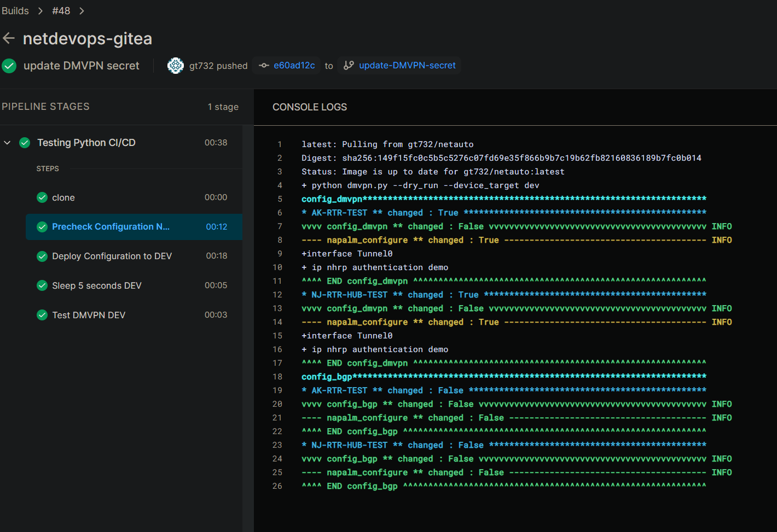This screenshot has height=532, width=777.
Task: Click the gt732 user avatar
Action: tap(176, 66)
